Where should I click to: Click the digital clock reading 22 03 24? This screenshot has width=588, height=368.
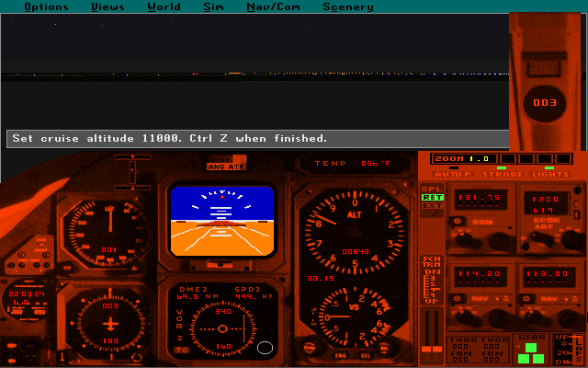(27, 293)
